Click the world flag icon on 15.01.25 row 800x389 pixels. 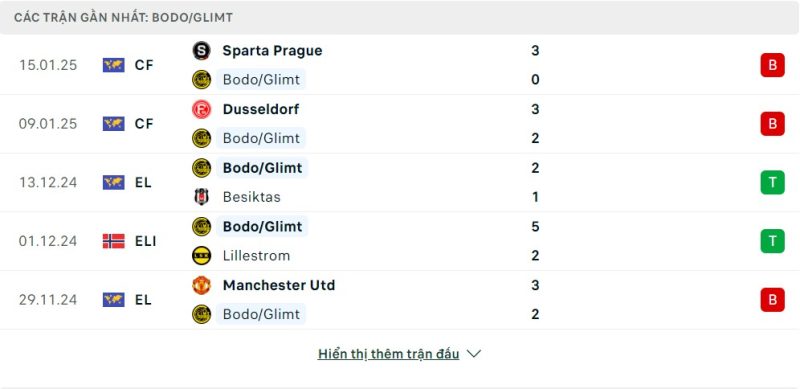(x=113, y=65)
